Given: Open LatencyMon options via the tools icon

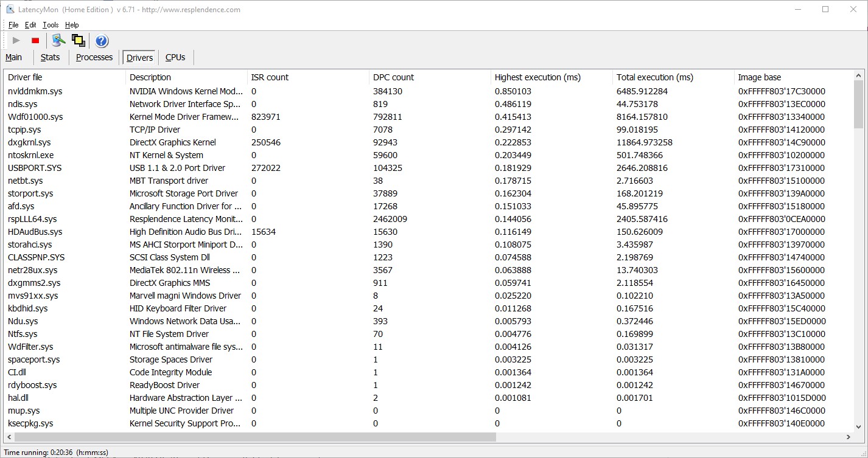Looking at the screenshot, I should tap(58, 39).
